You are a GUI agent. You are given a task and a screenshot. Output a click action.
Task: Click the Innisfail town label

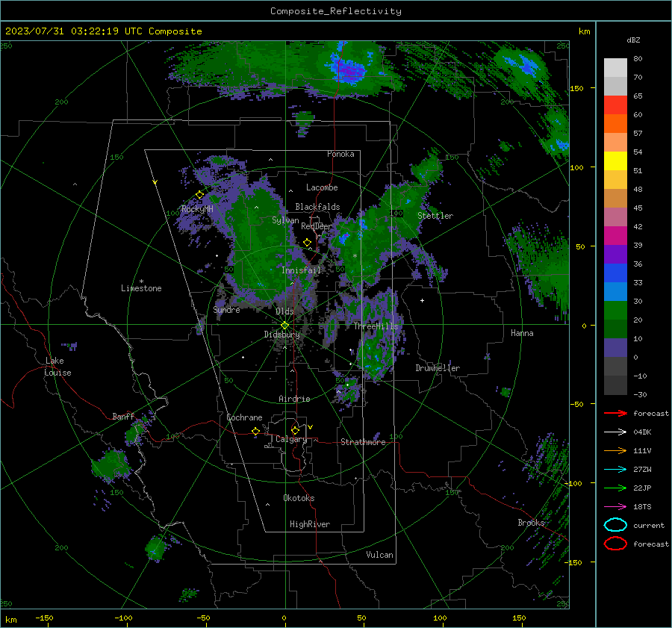click(x=302, y=270)
